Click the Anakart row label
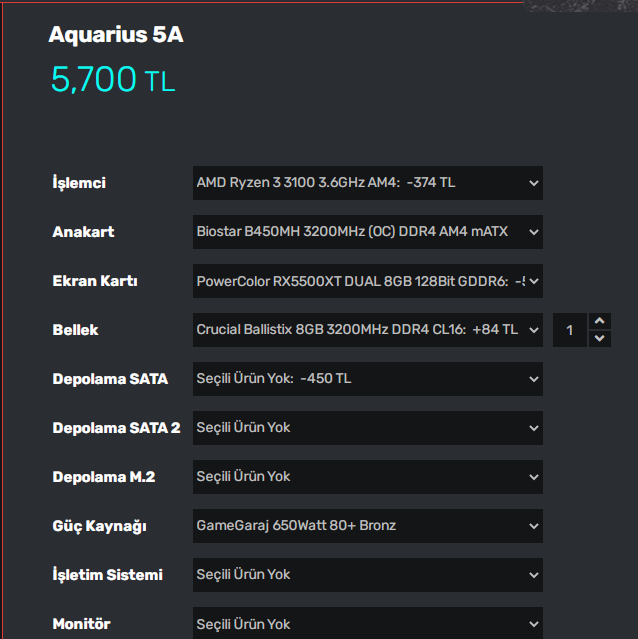 click(x=83, y=232)
